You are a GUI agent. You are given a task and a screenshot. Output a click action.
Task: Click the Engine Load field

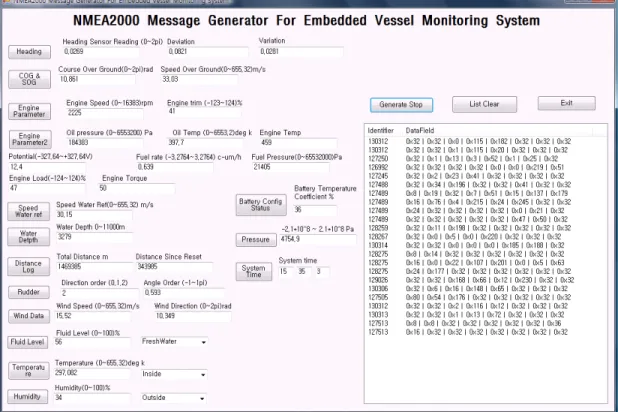pyautogui.click(x=47, y=188)
